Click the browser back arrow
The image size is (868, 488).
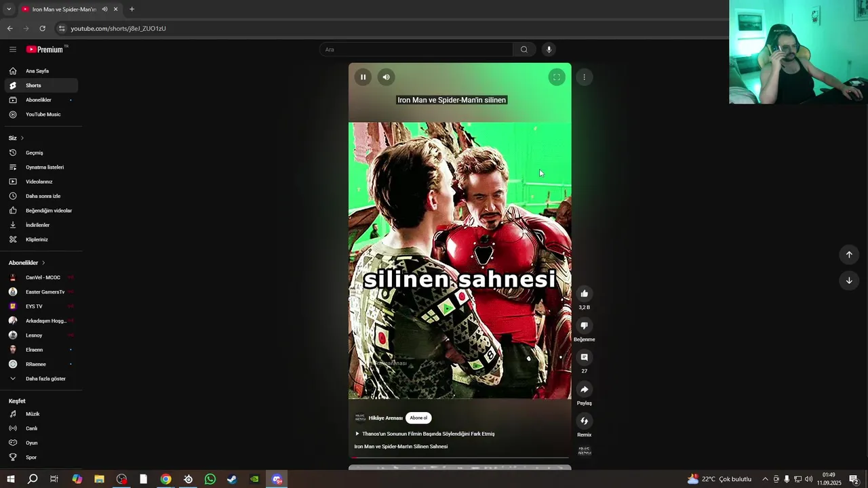pos(10,28)
